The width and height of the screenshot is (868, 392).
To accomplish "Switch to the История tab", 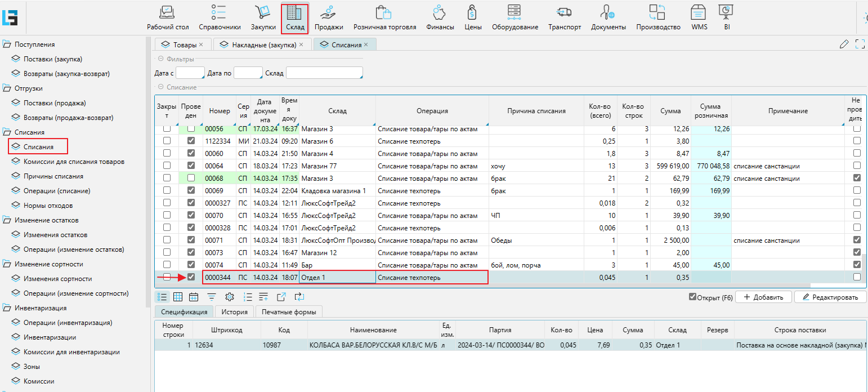I will (x=234, y=312).
